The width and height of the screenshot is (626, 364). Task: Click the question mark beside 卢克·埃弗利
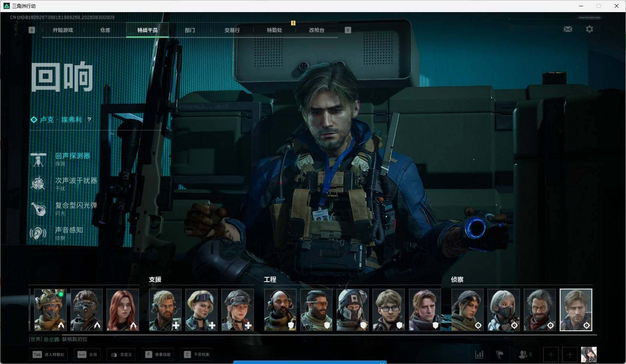coord(89,120)
